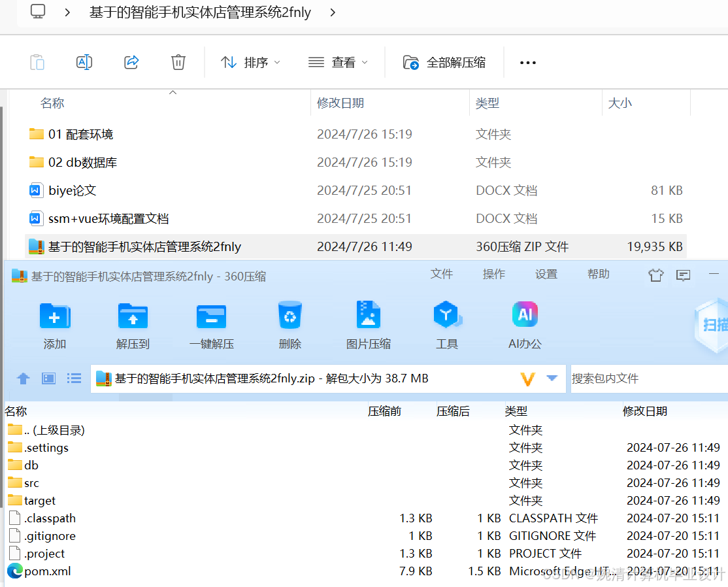Screen dimensions: 728x587
Task: Select the 01 配套环境 folder
Action: (x=356, y=134)
